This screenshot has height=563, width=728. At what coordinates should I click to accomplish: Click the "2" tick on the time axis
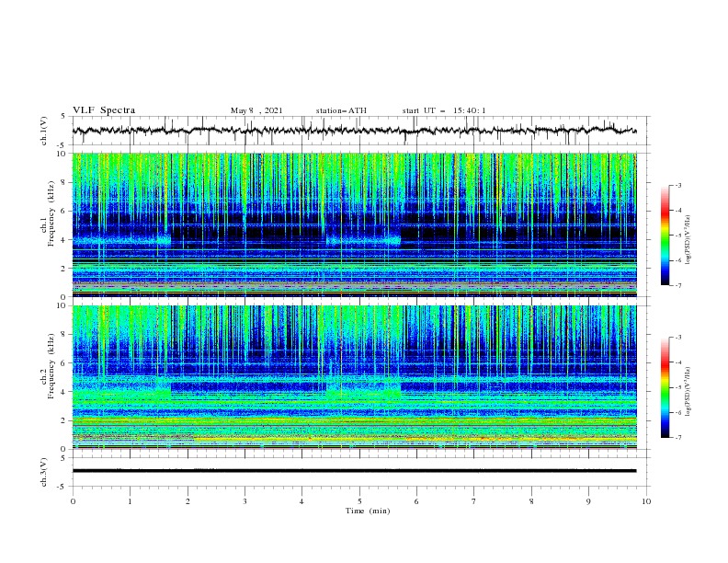[x=188, y=501]
